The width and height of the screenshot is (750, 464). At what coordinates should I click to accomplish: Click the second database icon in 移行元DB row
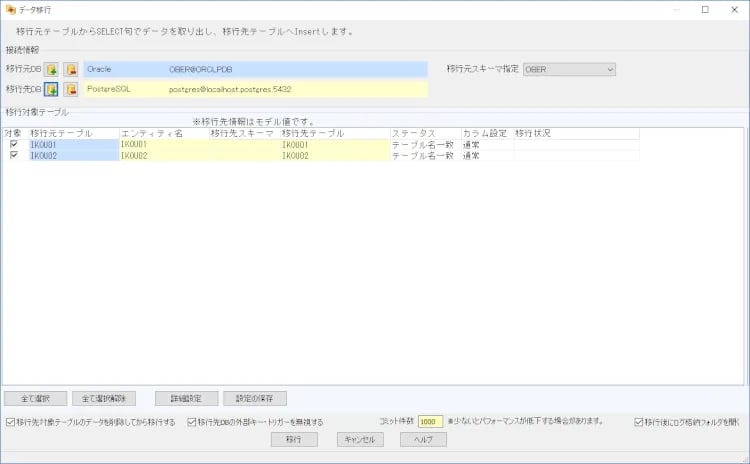tap(71, 69)
